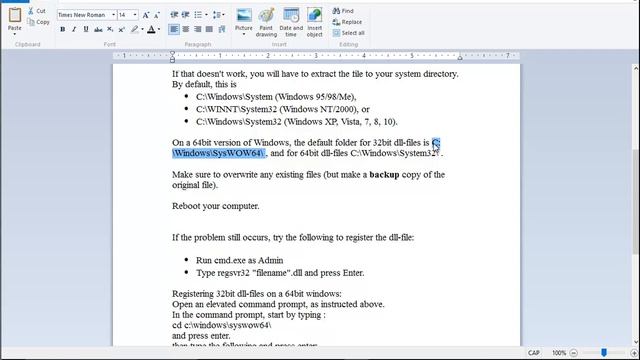Apply subscript formatting
This screenshot has width=640, height=360.
[110, 29]
